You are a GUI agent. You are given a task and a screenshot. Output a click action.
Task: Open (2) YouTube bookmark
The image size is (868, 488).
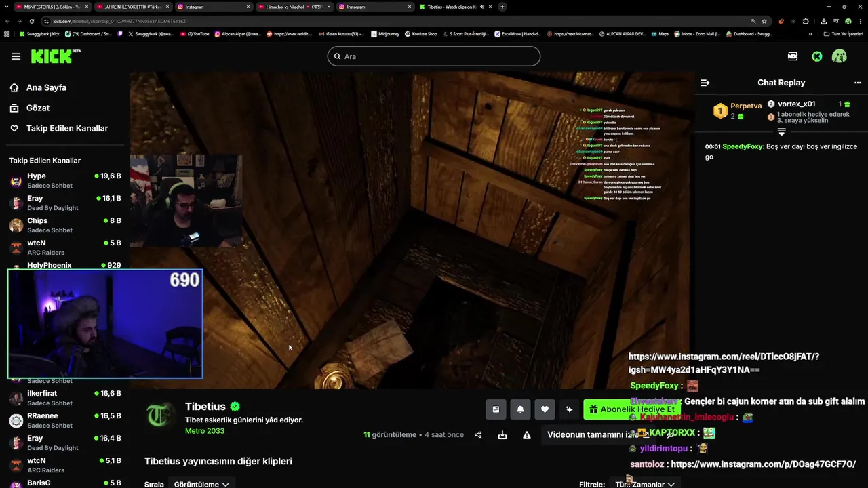point(195,33)
